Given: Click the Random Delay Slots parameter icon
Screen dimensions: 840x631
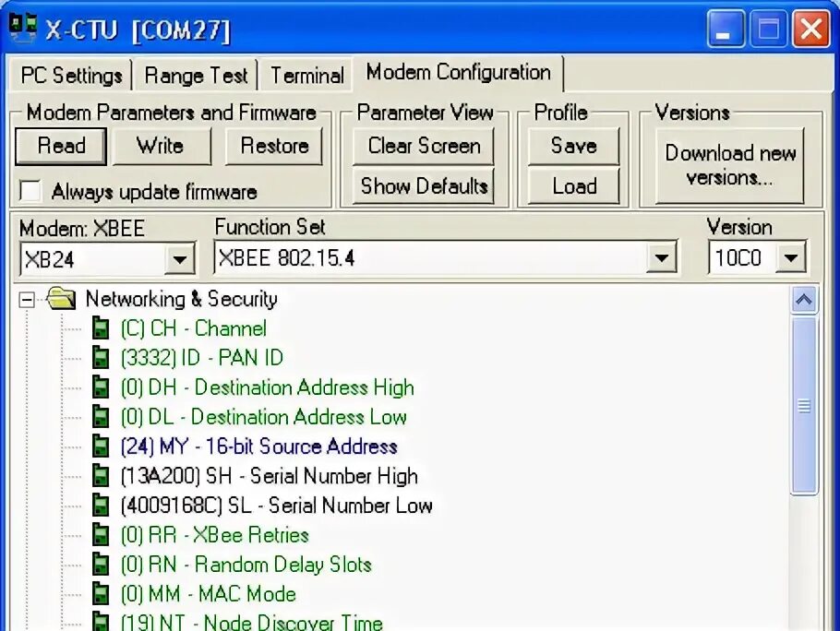Looking at the screenshot, I should [x=101, y=564].
